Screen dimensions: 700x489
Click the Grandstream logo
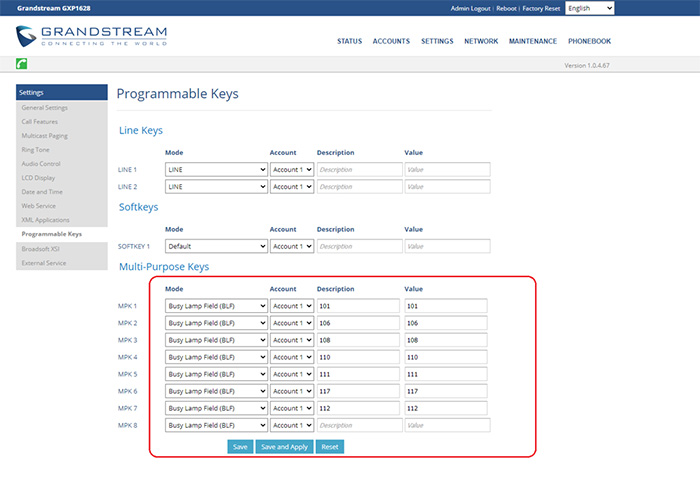[92, 38]
